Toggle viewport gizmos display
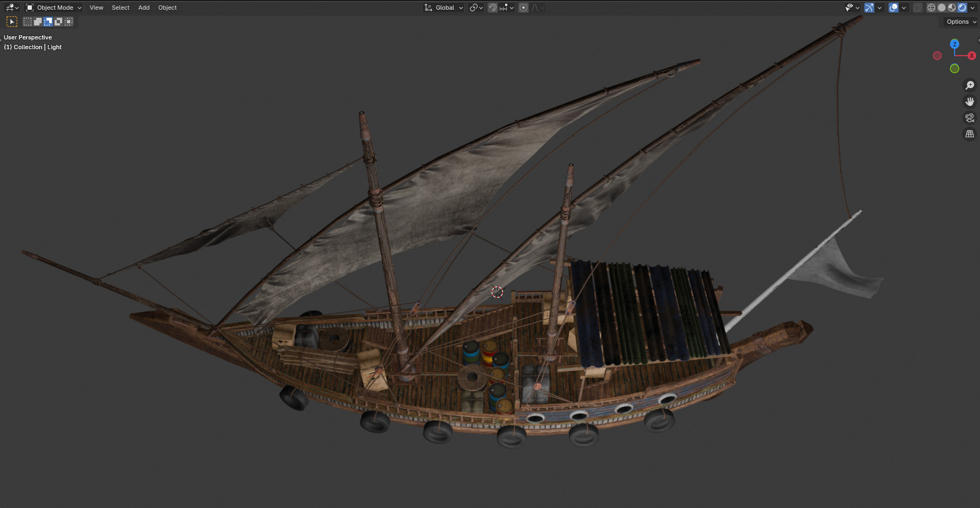Image resolution: width=980 pixels, height=508 pixels. pyautogui.click(x=869, y=8)
